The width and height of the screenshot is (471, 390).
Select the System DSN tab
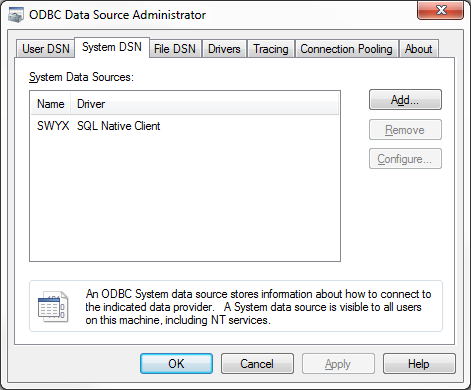(112, 47)
